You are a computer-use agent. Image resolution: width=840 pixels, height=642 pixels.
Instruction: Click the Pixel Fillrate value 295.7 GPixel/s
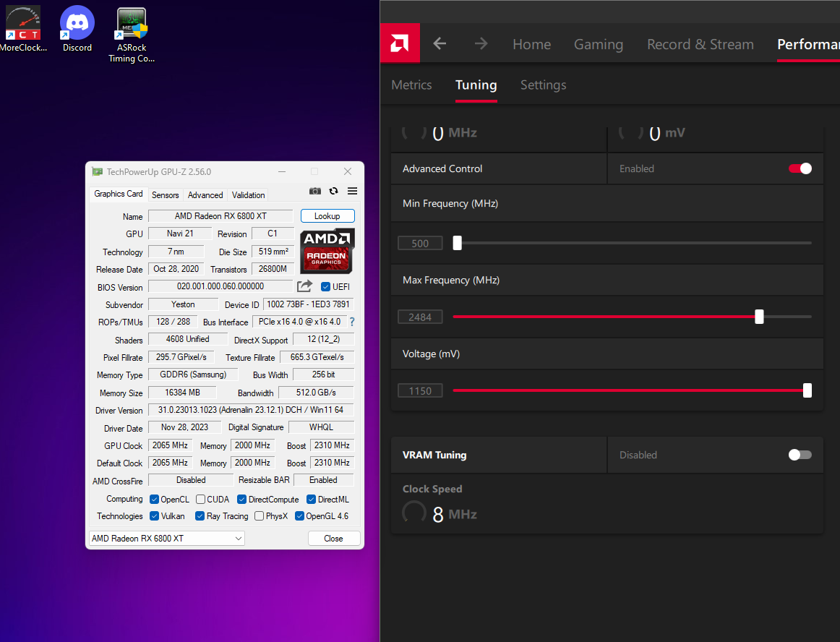(181, 357)
